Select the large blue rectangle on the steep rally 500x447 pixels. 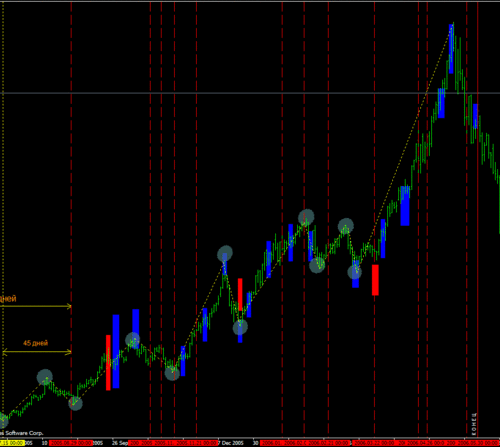(x=405, y=206)
